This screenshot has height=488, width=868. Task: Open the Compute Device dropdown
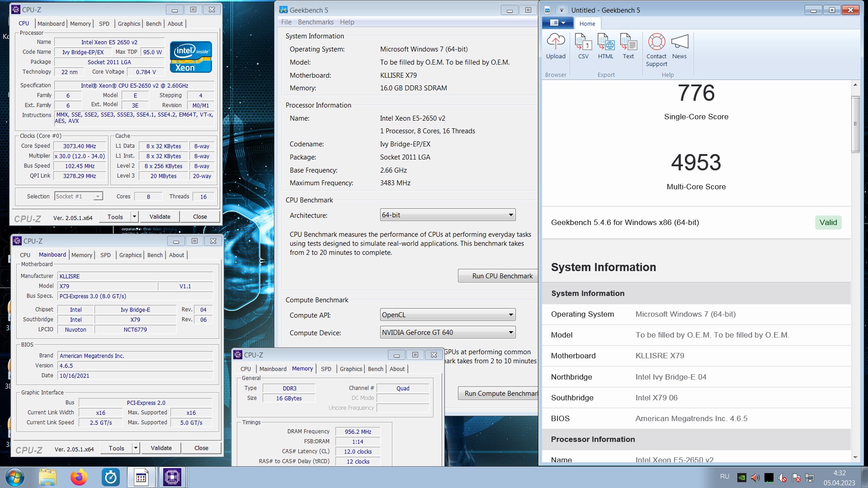click(x=448, y=333)
